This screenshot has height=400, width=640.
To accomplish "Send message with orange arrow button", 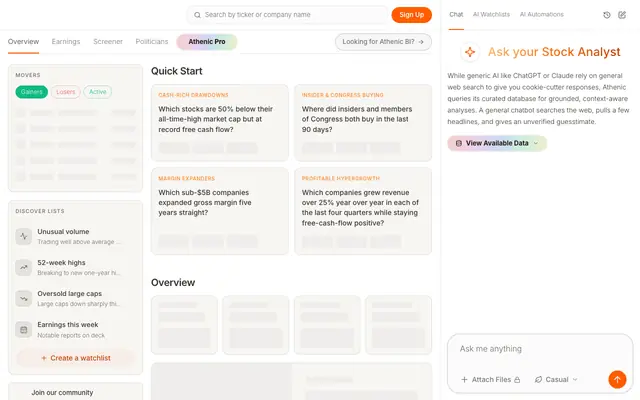I will (617, 379).
